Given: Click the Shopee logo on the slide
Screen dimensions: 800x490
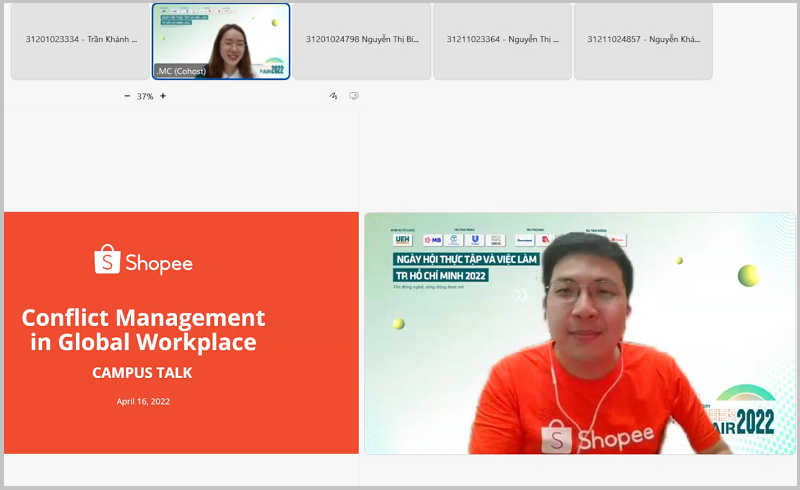Looking at the screenshot, I should tap(143, 260).
